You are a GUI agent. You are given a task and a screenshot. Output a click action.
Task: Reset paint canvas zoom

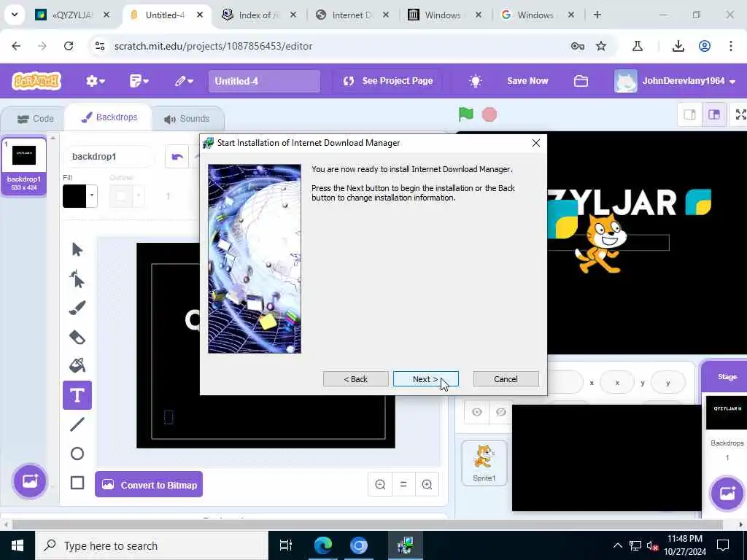[x=403, y=485]
